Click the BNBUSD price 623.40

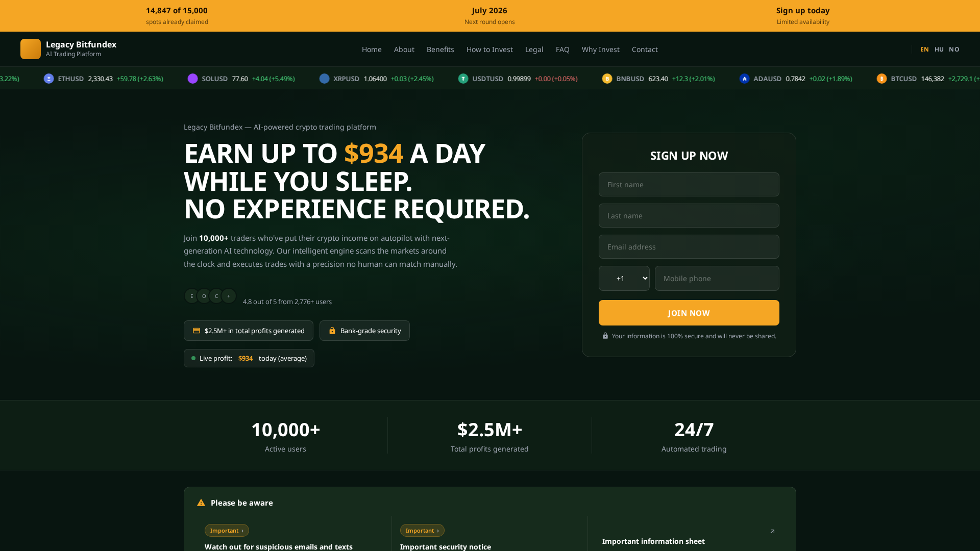pos(658,79)
